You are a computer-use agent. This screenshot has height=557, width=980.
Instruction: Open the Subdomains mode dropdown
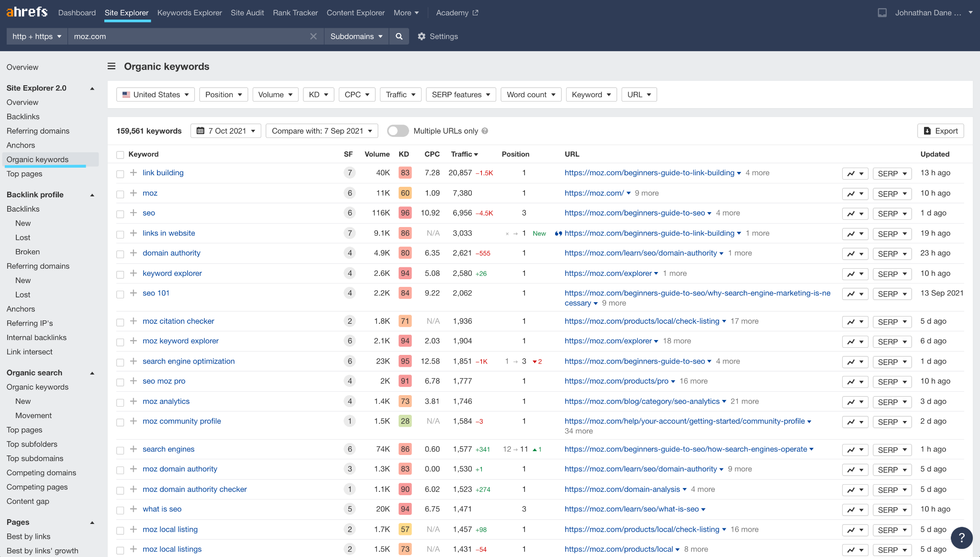[356, 36]
